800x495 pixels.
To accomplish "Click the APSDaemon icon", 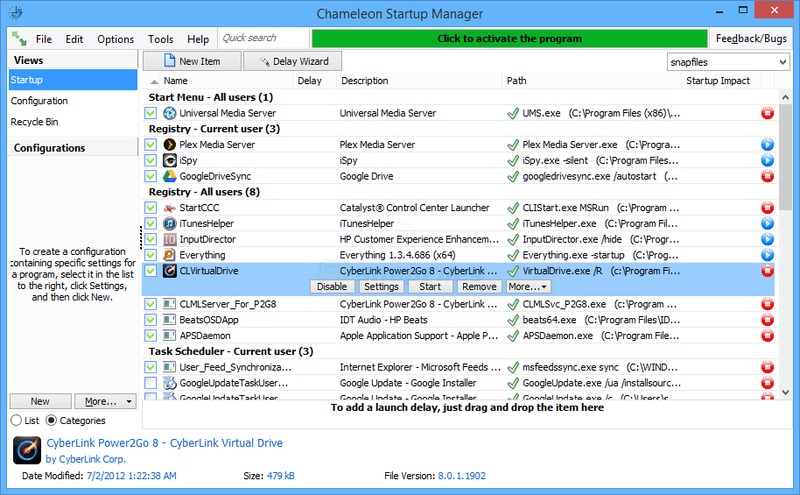I will tap(169, 336).
